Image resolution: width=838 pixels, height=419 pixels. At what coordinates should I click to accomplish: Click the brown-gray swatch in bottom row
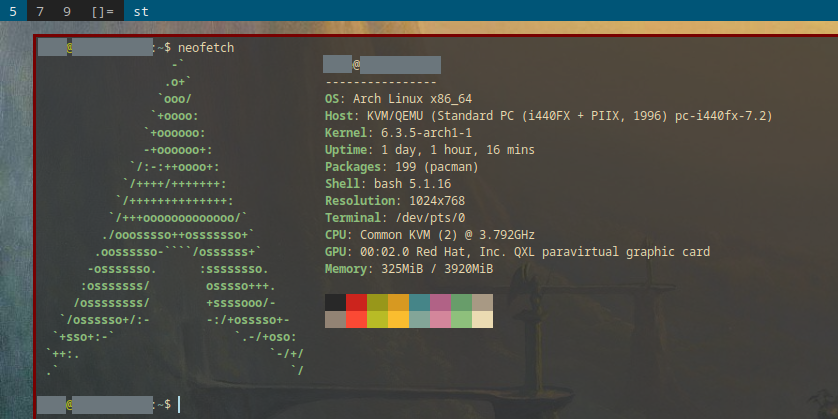click(x=335, y=320)
